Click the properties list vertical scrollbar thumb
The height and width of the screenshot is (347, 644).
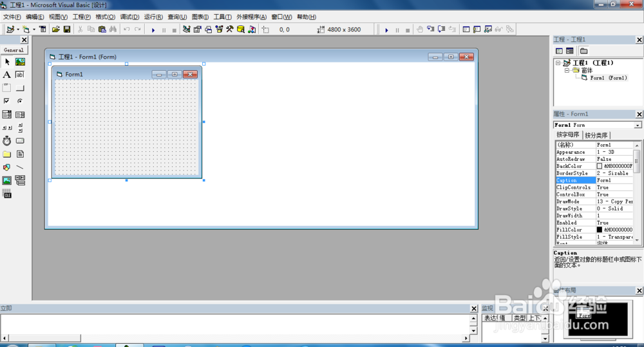pos(637,161)
